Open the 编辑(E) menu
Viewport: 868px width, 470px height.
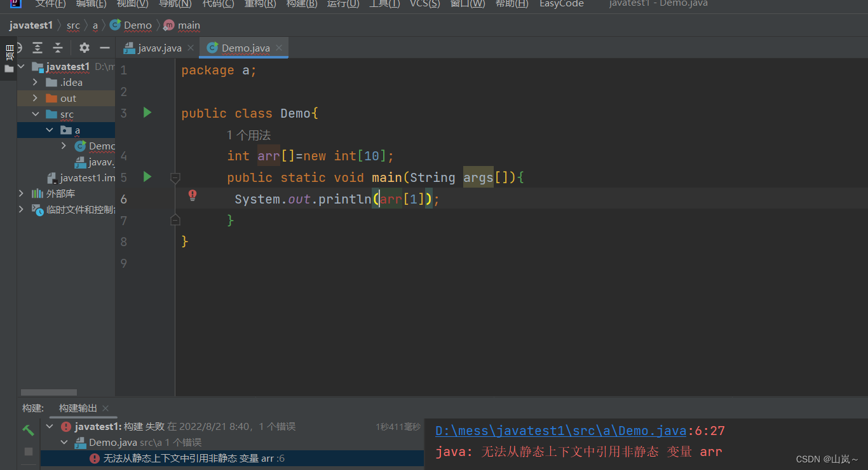pos(91,4)
